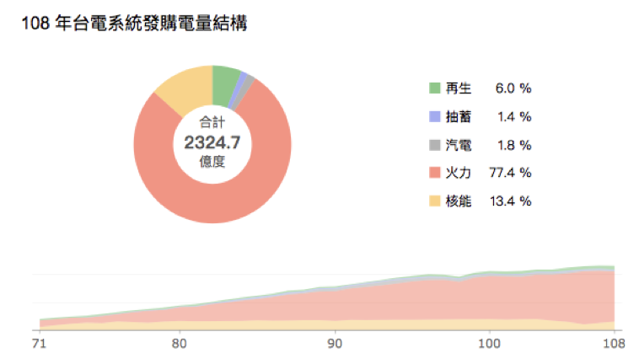Click the 2324.7 total in the donut center

(x=212, y=142)
